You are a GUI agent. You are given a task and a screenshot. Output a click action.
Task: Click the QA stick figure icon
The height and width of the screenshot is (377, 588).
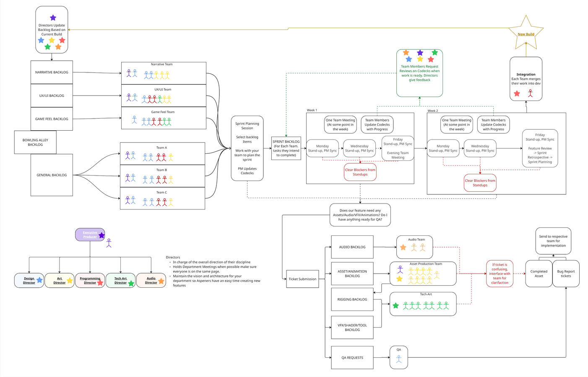(398, 358)
